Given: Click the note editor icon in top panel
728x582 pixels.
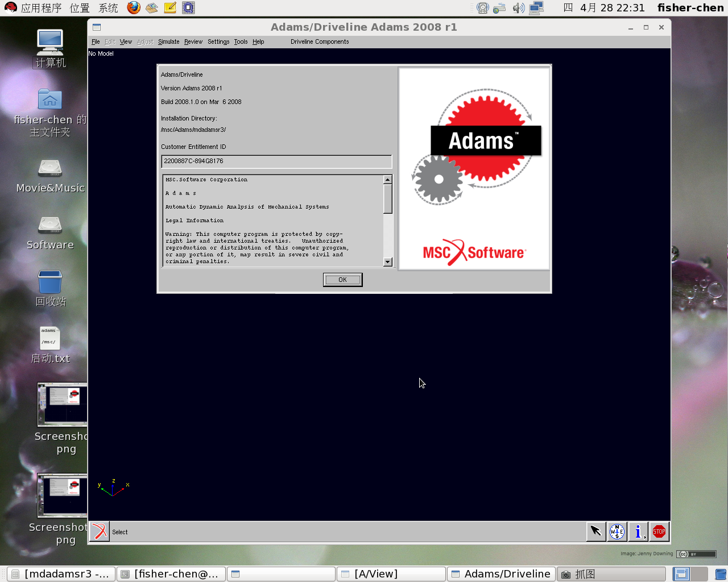Looking at the screenshot, I should 170,7.
